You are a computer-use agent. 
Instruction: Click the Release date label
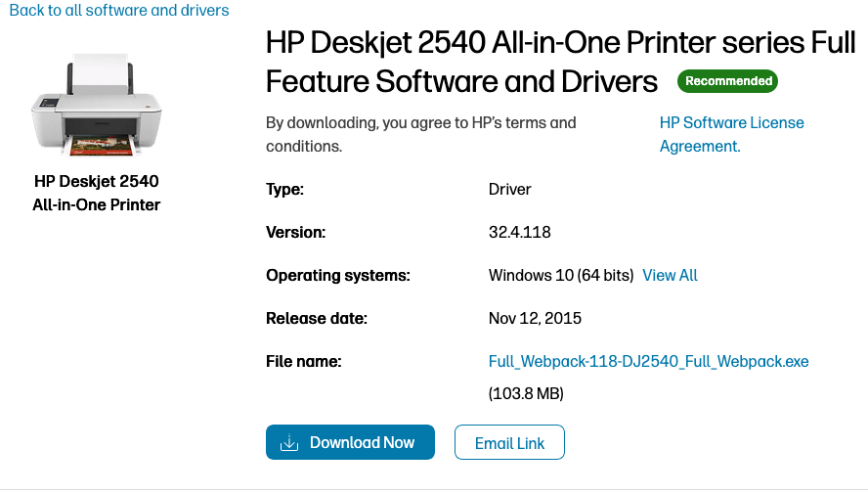[316, 319]
